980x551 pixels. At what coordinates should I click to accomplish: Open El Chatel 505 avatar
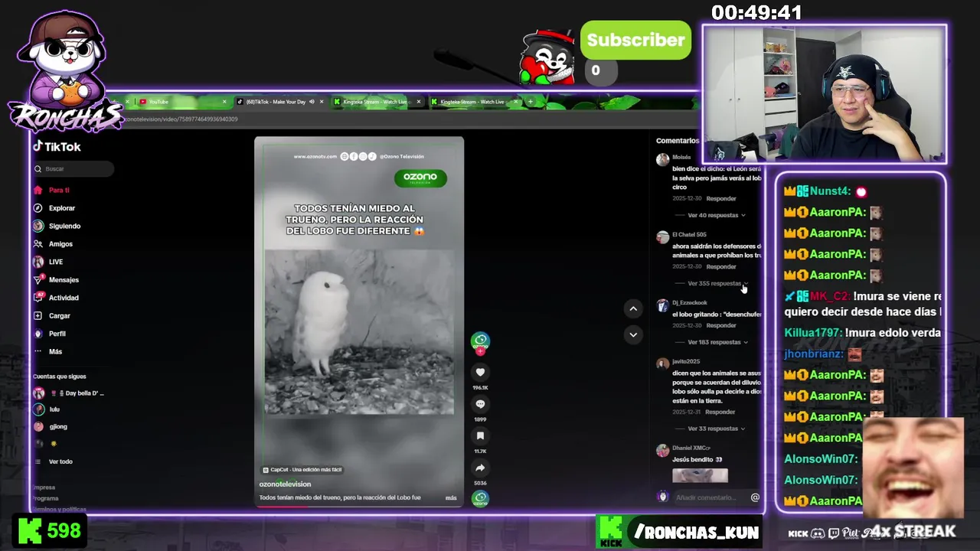(x=662, y=237)
